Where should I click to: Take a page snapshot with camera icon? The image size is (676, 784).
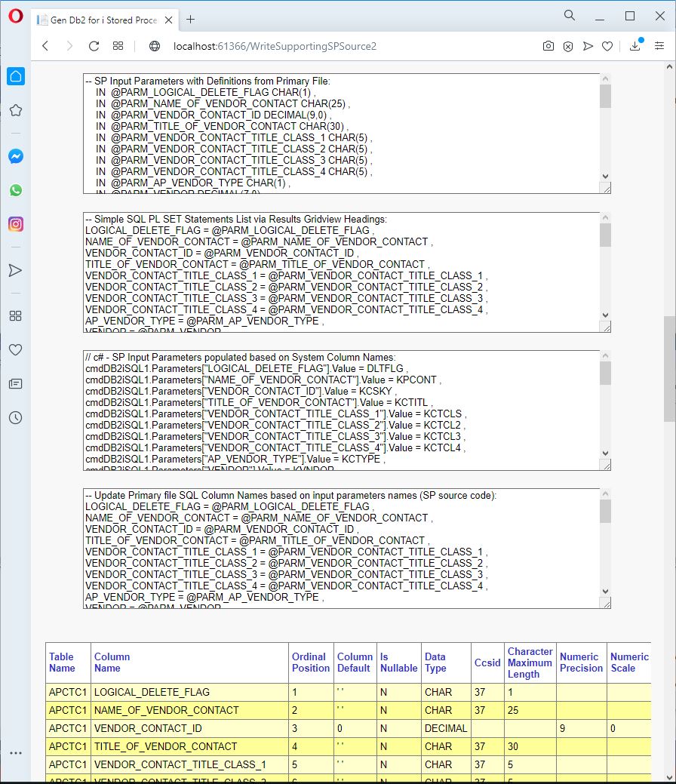548,46
